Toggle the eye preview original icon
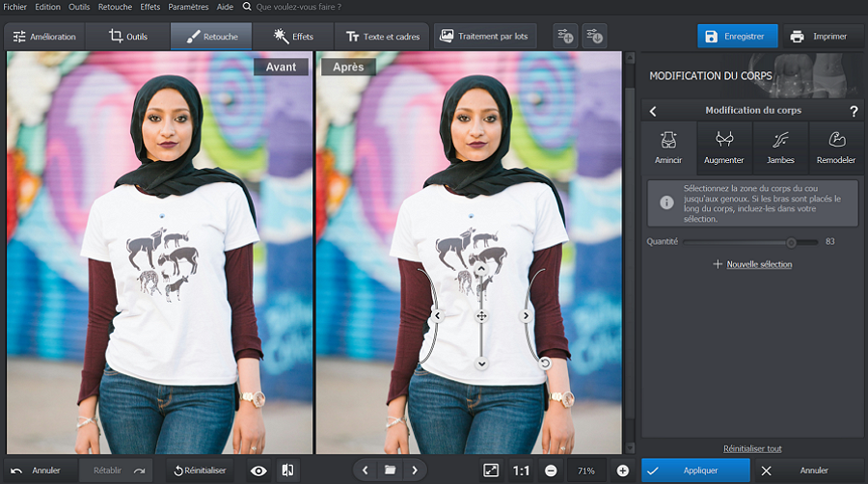Screen dimensions: 868x484 click(x=258, y=471)
